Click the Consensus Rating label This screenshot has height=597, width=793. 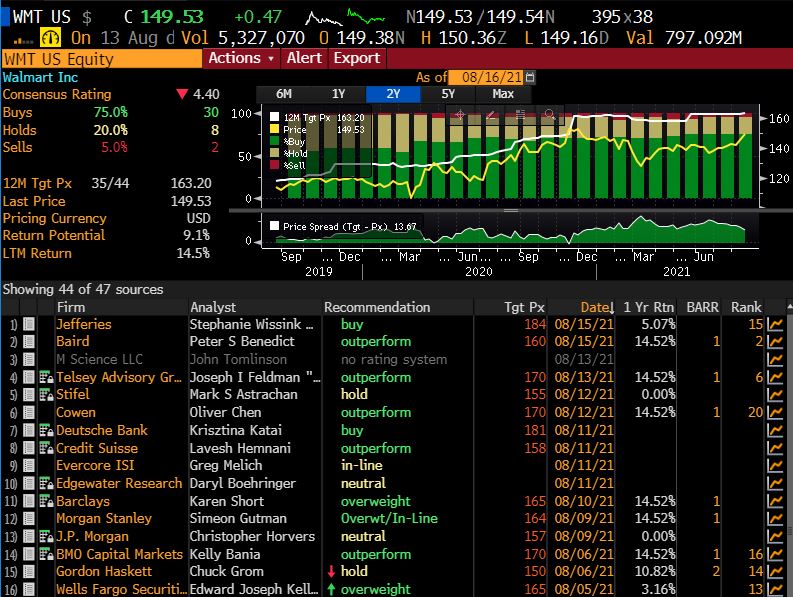pos(57,95)
